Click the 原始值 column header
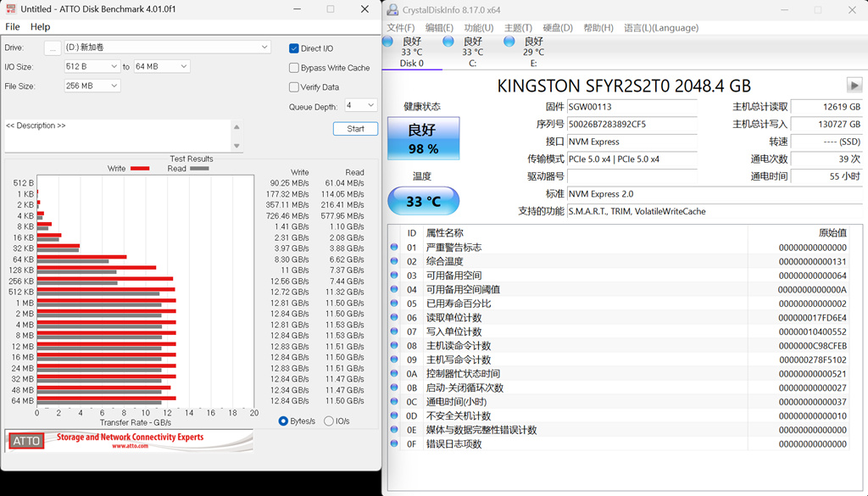Image resolution: width=868 pixels, height=496 pixels. [x=832, y=232]
